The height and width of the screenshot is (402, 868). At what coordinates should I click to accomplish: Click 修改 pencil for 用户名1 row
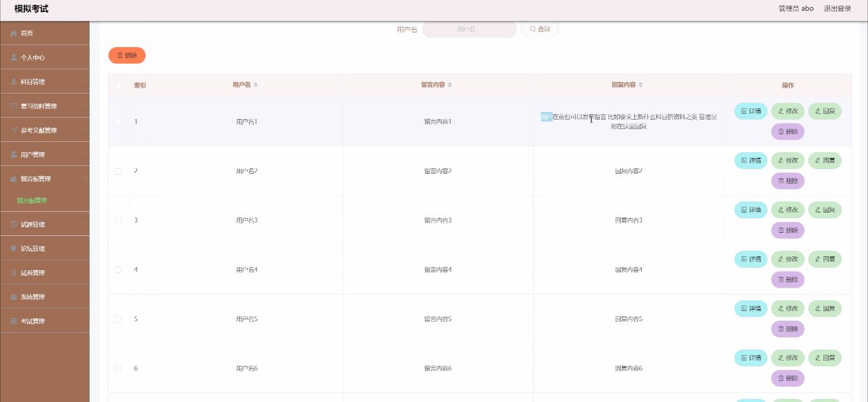pyautogui.click(x=788, y=111)
